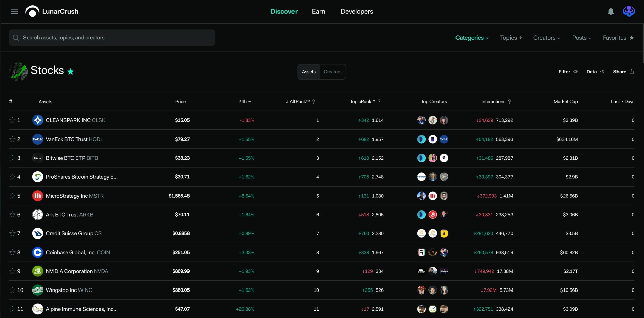Expand the Topics dropdown

(x=511, y=38)
